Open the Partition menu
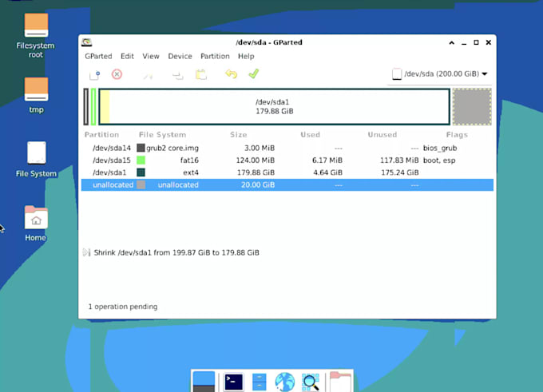The image size is (543, 392). [x=215, y=57]
